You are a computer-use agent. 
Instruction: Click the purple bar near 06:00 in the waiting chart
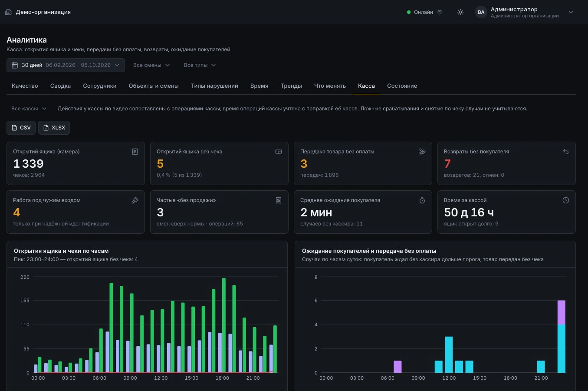point(397,367)
